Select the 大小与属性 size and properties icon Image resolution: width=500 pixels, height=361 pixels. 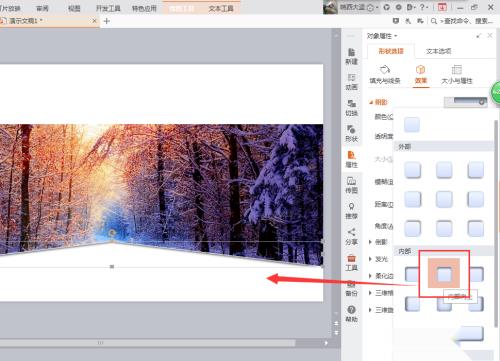(457, 74)
